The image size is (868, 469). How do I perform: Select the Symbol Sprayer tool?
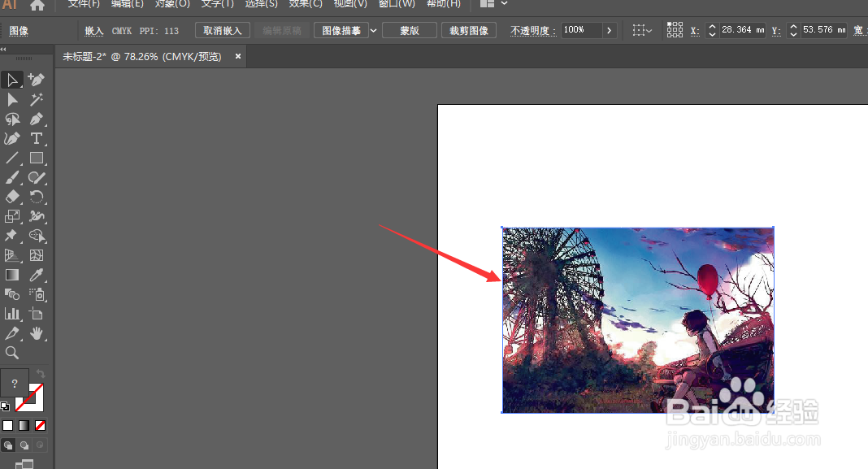(37, 294)
